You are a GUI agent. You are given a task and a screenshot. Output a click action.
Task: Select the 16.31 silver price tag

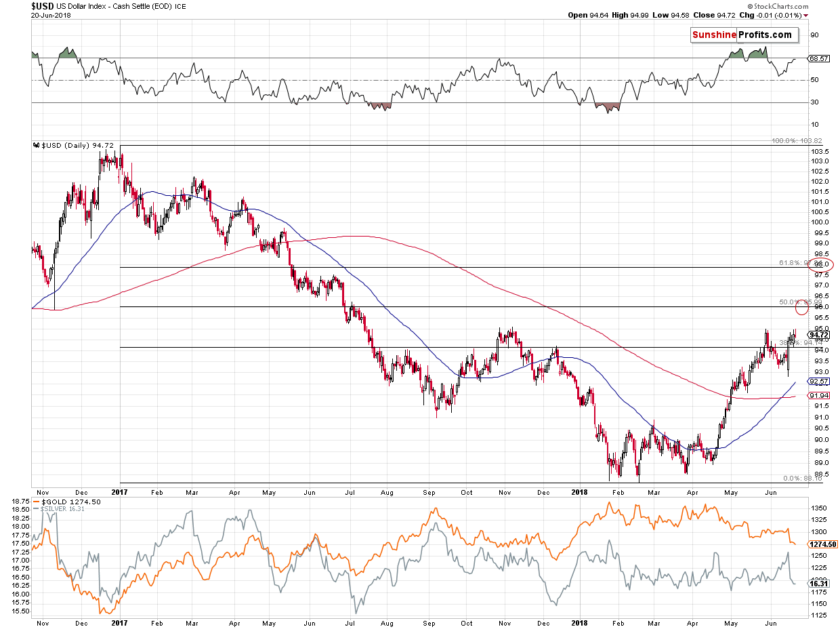818,583
